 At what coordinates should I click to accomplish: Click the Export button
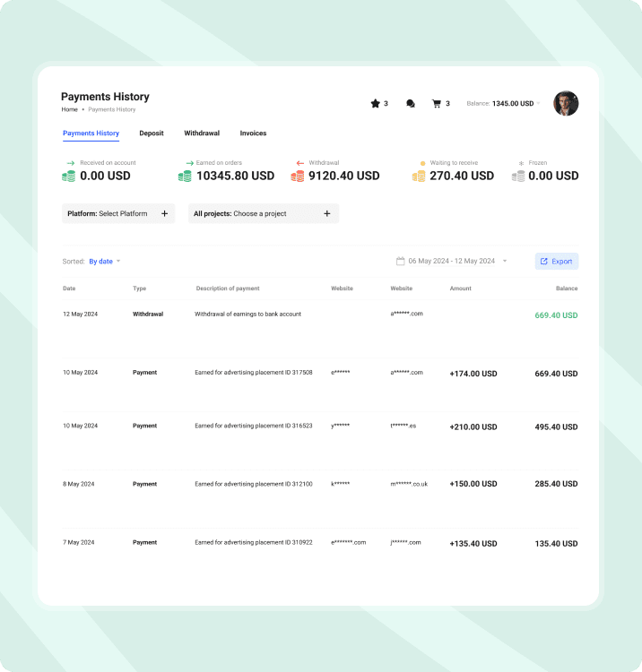click(557, 262)
